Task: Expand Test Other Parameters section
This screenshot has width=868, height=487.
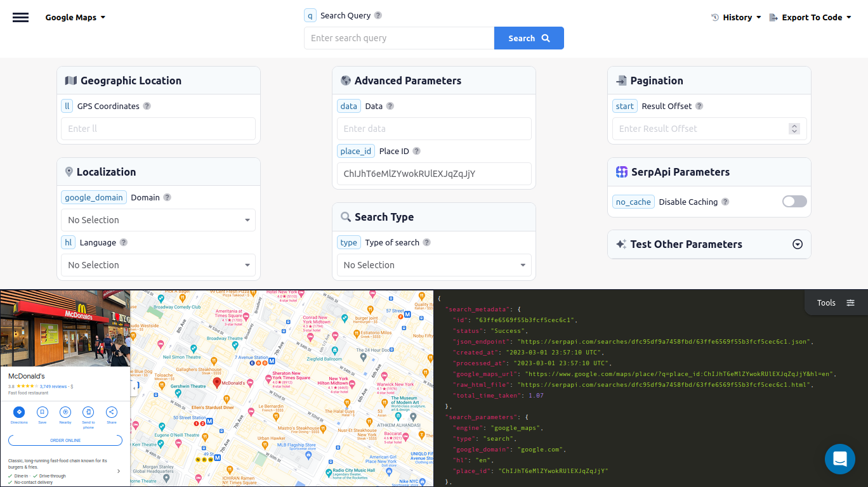Action: (x=798, y=244)
